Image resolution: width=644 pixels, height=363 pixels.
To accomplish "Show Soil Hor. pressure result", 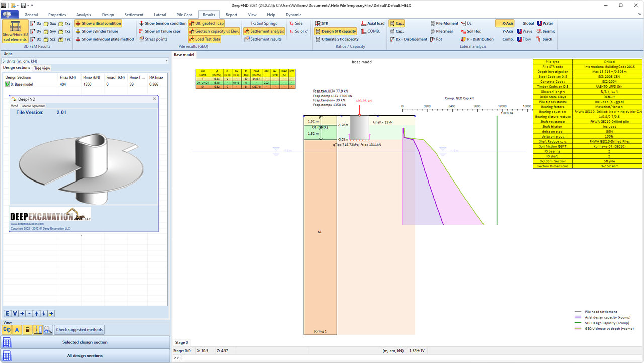I will [471, 31].
